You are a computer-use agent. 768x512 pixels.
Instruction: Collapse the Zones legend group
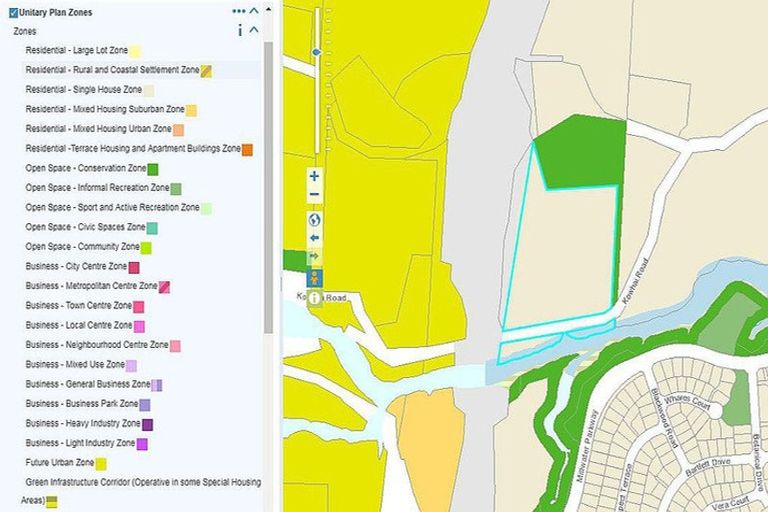[254, 31]
